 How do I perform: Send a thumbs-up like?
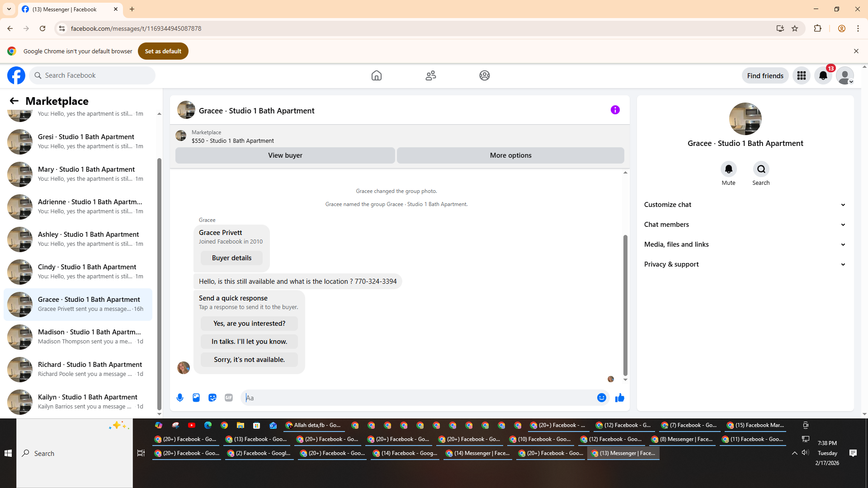(x=620, y=398)
